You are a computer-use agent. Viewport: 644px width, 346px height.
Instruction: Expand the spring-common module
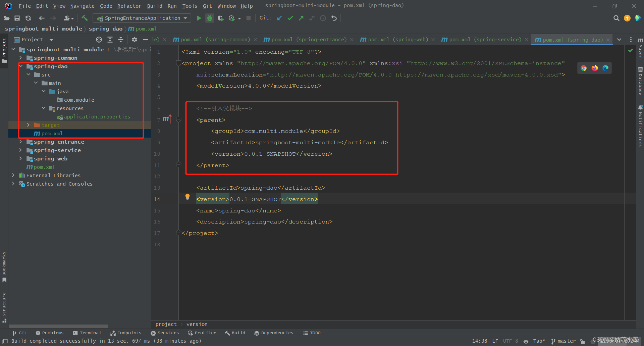[21, 58]
